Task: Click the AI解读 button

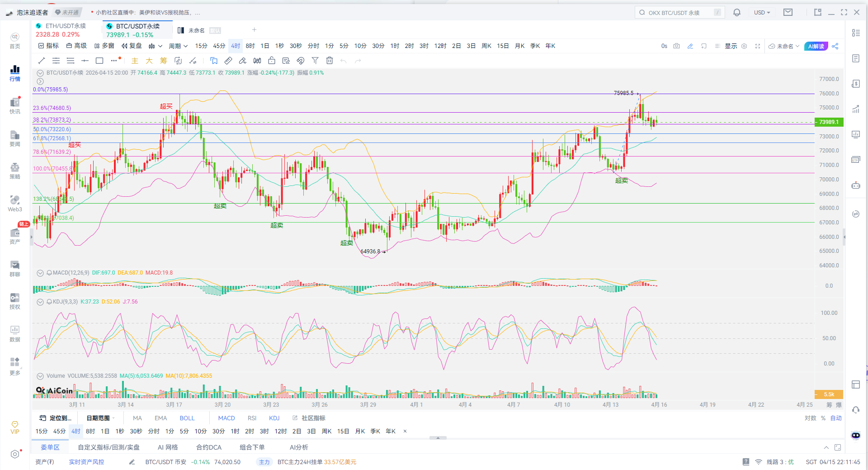Action: click(x=816, y=46)
